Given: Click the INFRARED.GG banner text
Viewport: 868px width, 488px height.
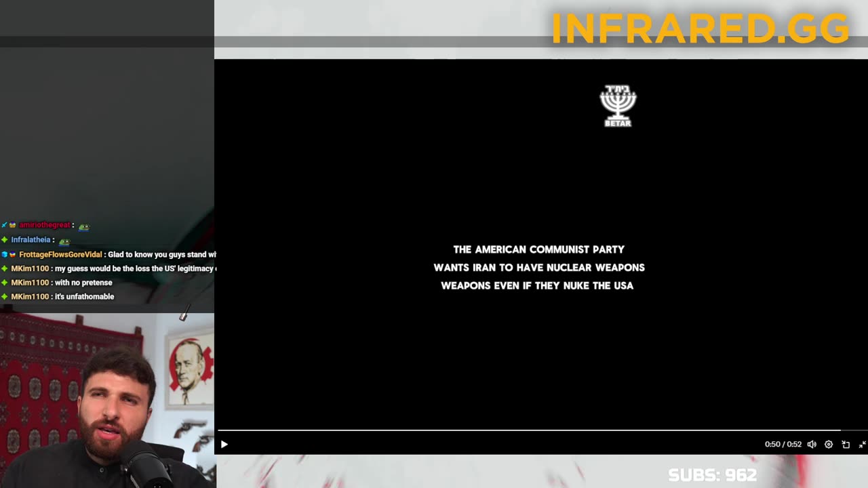Looking at the screenshot, I should tap(700, 28).
